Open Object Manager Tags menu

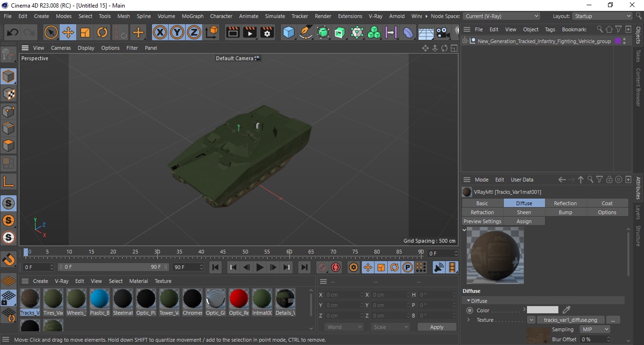point(550,29)
